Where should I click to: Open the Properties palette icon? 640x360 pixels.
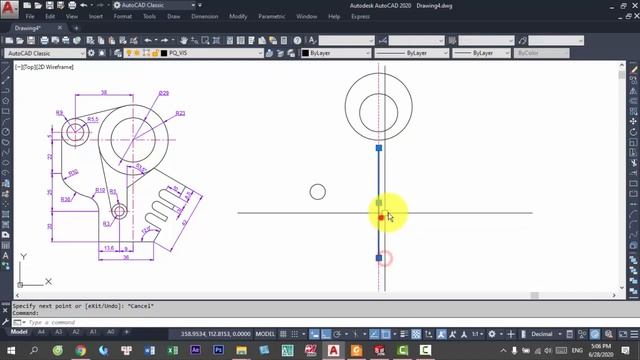tap(230, 40)
